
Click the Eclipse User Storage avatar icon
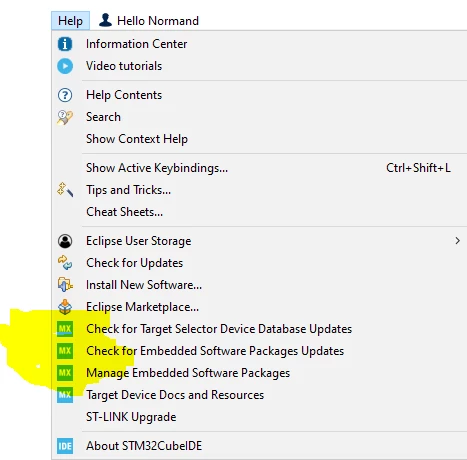65,241
